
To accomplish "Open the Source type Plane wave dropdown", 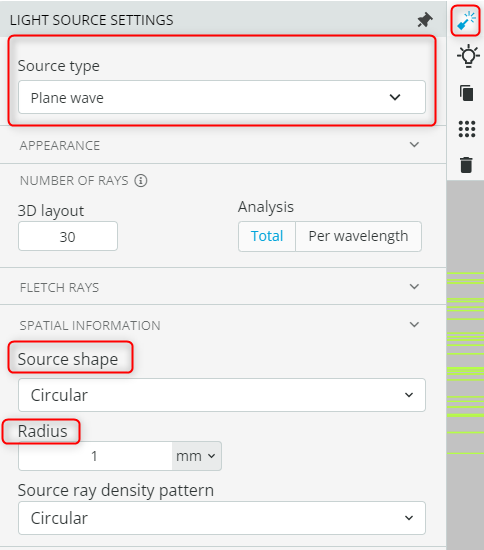I will click(222, 97).
